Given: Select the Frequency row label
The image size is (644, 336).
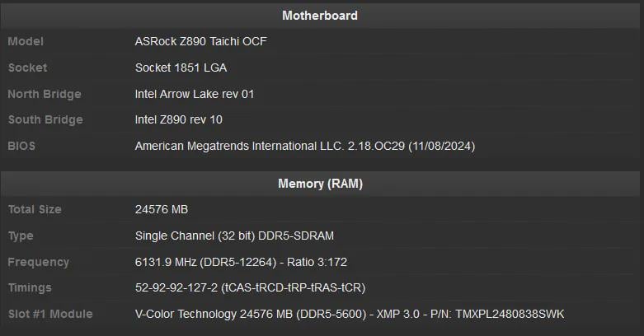Looking at the screenshot, I should [39, 262].
